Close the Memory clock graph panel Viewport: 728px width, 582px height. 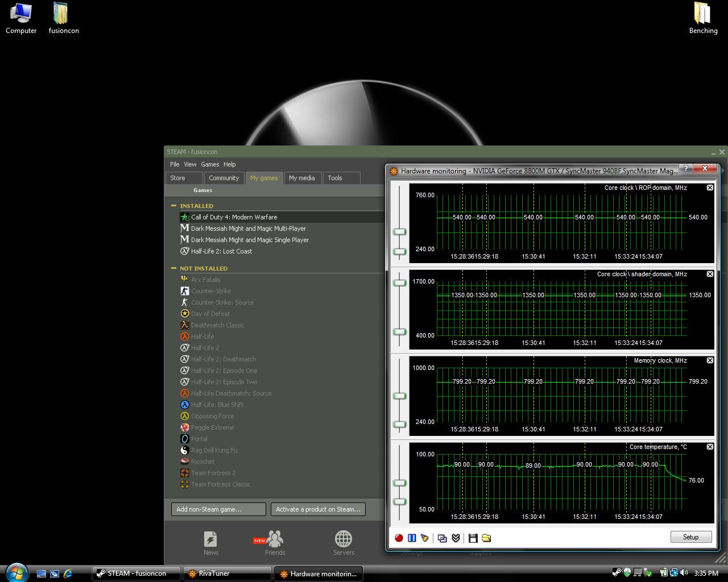point(710,360)
